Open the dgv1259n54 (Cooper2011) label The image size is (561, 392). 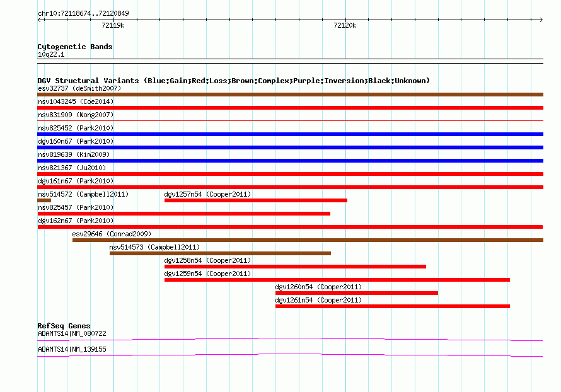point(207,274)
